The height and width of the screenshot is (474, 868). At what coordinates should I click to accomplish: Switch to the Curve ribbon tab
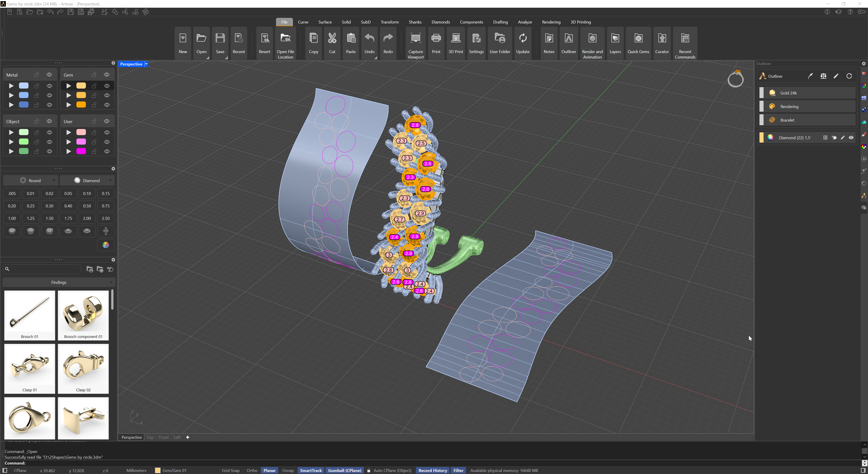pos(303,22)
